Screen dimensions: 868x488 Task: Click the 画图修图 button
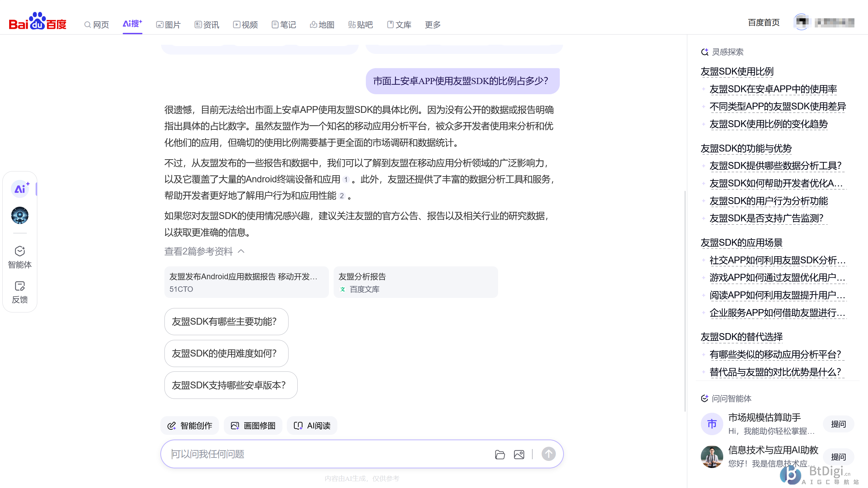[x=253, y=426]
